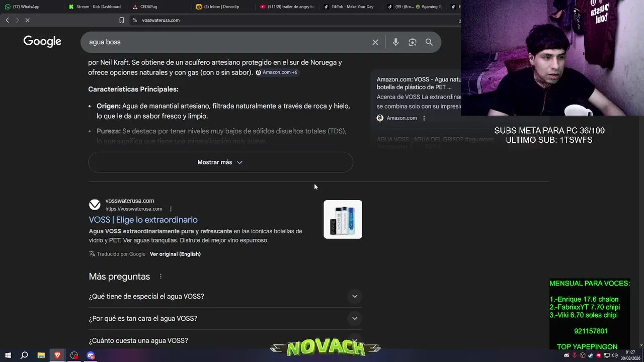The image size is (644, 362).
Task: Run the Google search with magnifier
Action: pyautogui.click(x=429, y=42)
